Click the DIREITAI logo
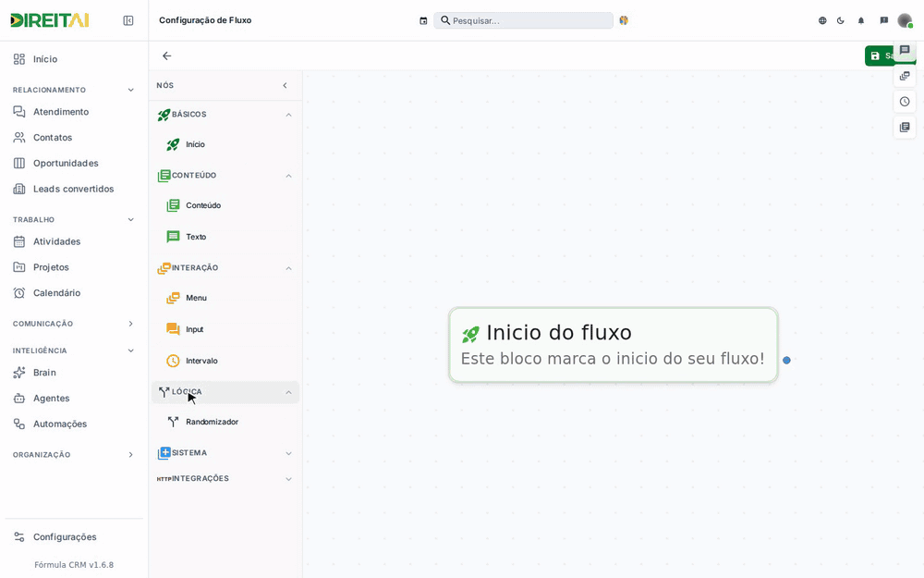Viewport: 924px width, 578px height. tap(50, 20)
